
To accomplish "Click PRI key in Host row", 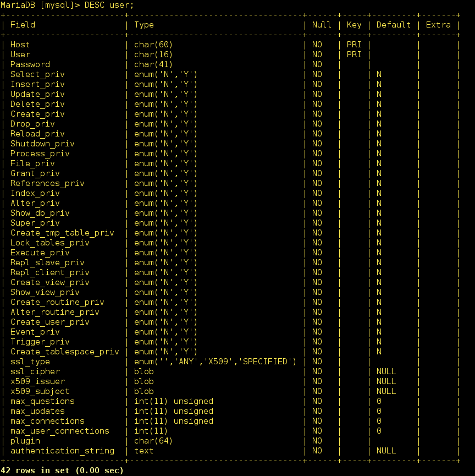I will pos(354,45).
